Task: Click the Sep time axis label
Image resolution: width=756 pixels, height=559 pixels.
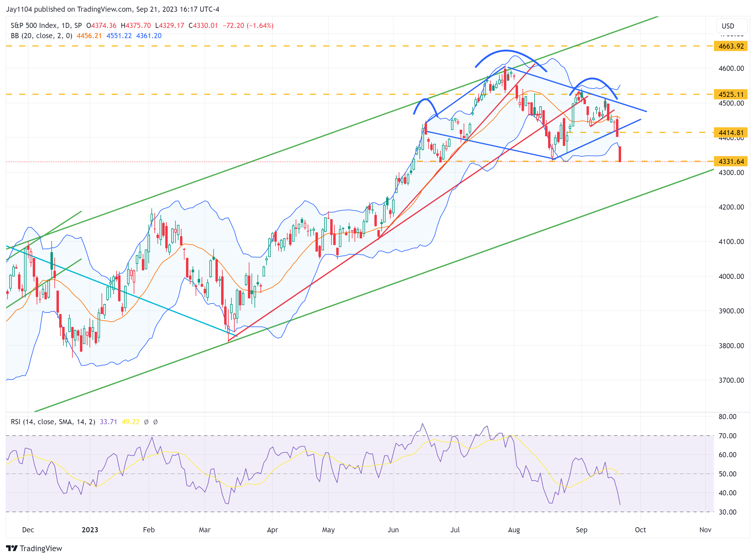Action: [581, 530]
